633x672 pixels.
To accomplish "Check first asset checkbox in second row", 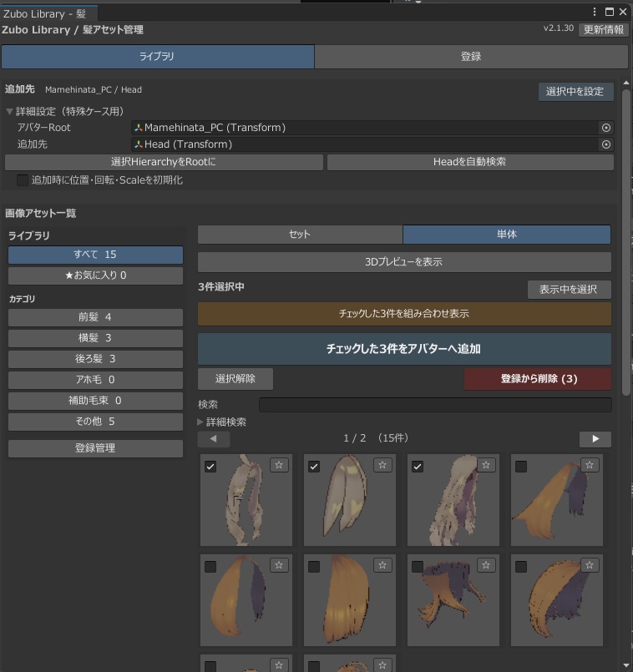I will click(210, 567).
